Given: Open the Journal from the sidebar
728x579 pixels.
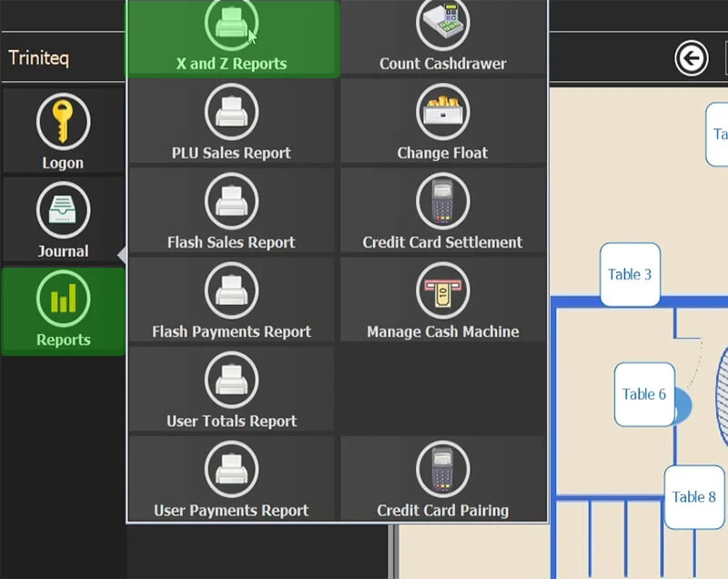Looking at the screenshot, I should [63, 219].
